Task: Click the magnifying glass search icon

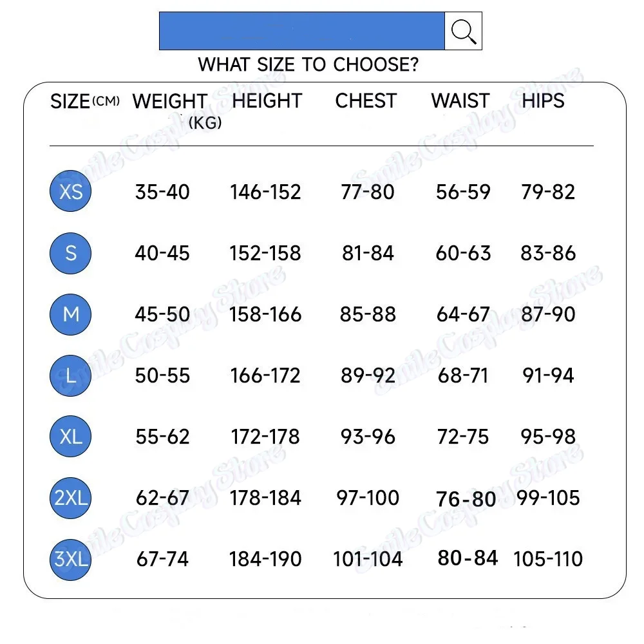Action: [x=463, y=31]
